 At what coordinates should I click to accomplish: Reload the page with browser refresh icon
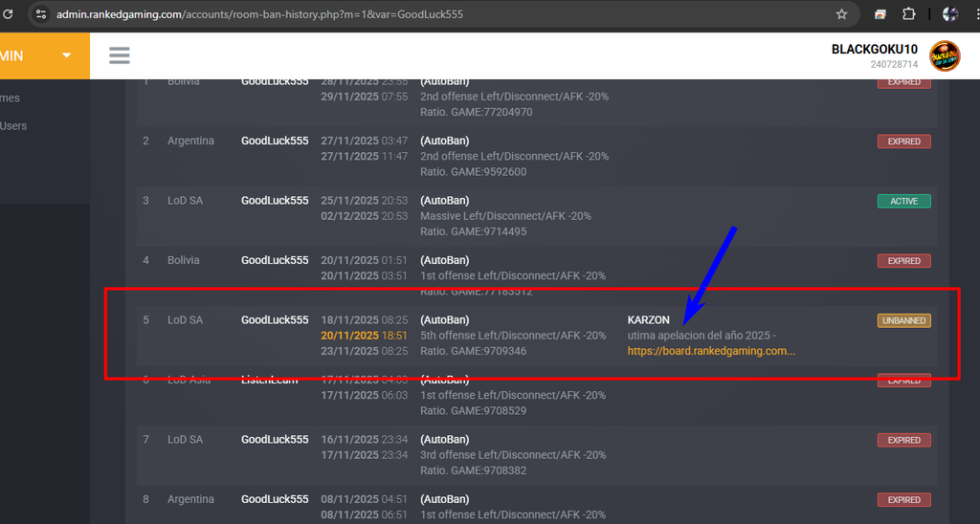[8, 13]
